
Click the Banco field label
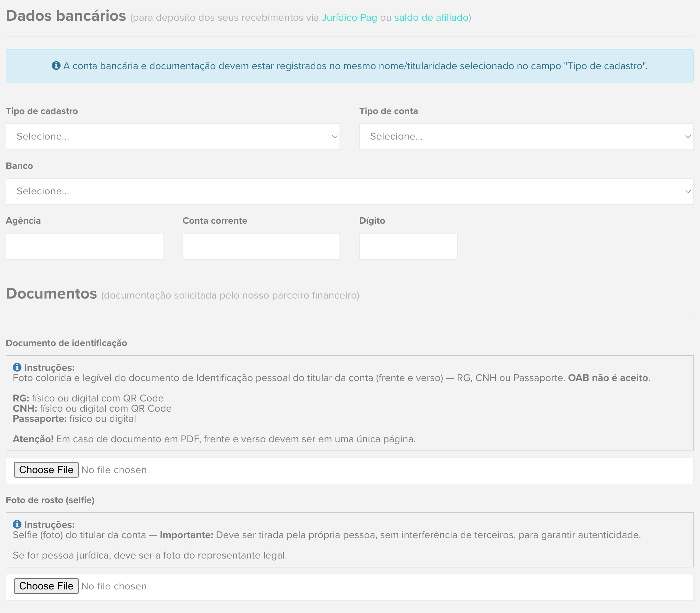[x=19, y=166]
